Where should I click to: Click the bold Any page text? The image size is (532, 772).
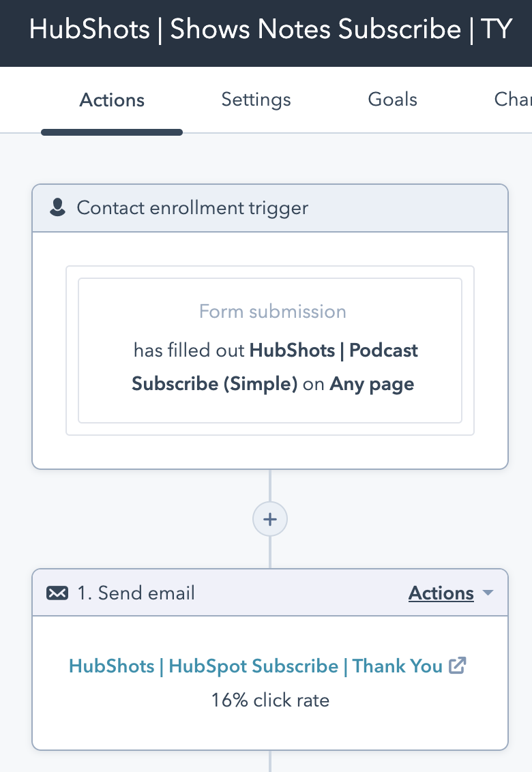[x=372, y=384]
